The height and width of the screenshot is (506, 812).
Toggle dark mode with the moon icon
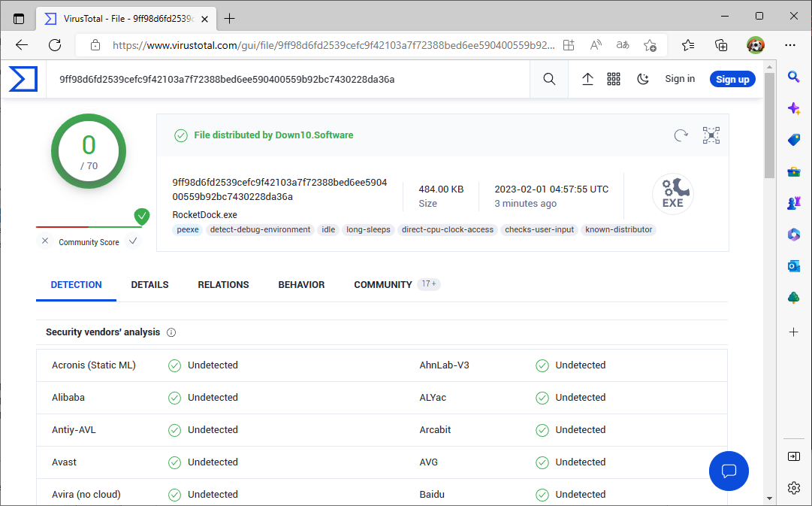pyautogui.click(x=643, y=79)
